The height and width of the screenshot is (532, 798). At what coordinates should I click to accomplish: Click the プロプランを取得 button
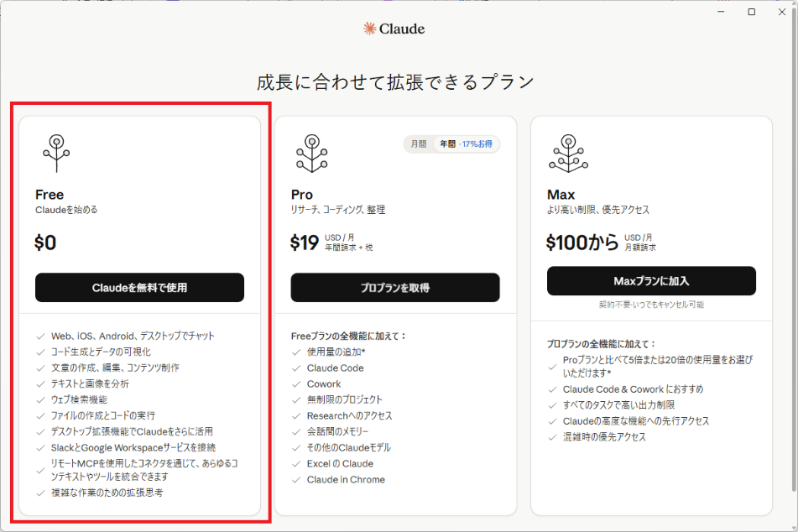click(395, 288)
